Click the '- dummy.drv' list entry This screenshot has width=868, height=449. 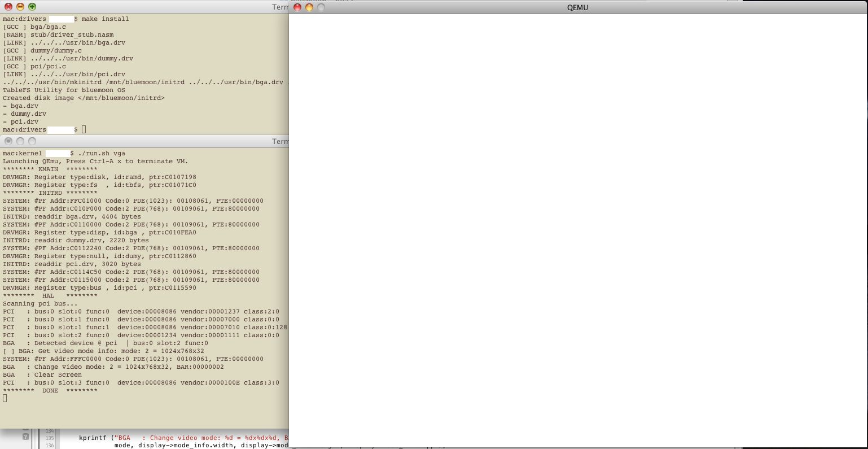25,114
